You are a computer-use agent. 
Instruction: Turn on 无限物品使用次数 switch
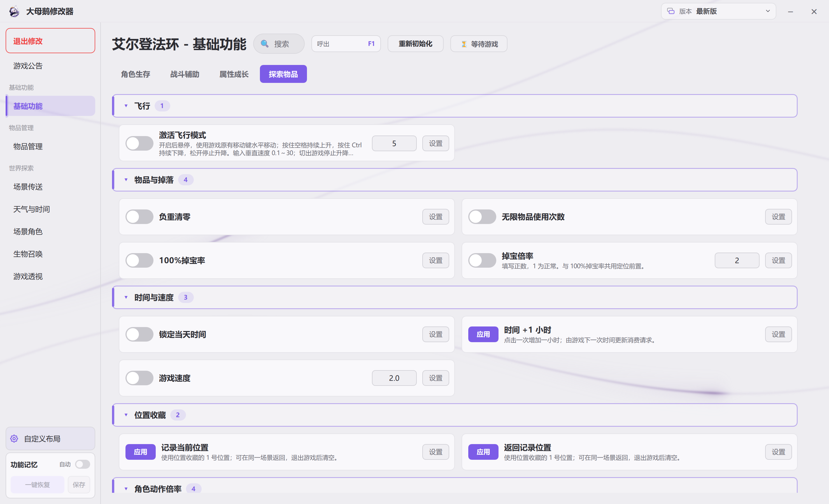[482, 217]
